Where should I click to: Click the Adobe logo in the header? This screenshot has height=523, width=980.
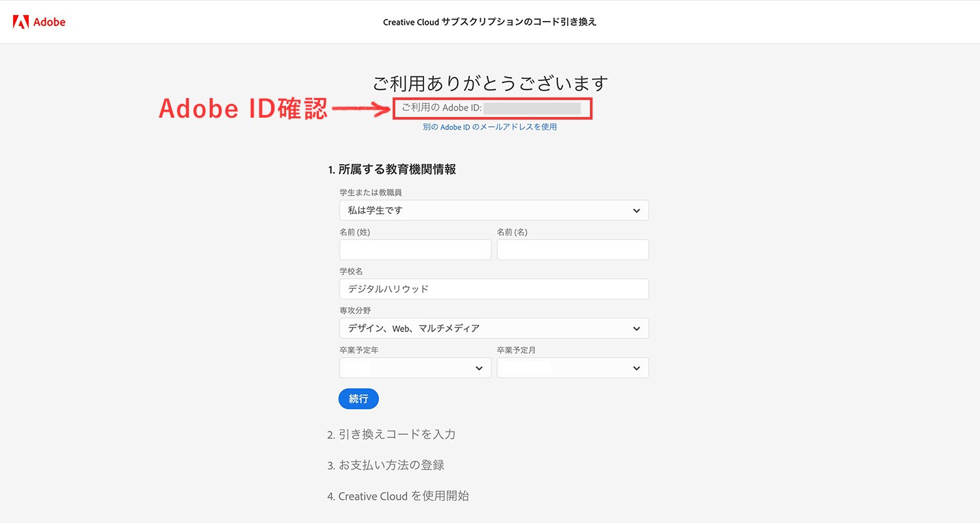(x=39, y=22)
